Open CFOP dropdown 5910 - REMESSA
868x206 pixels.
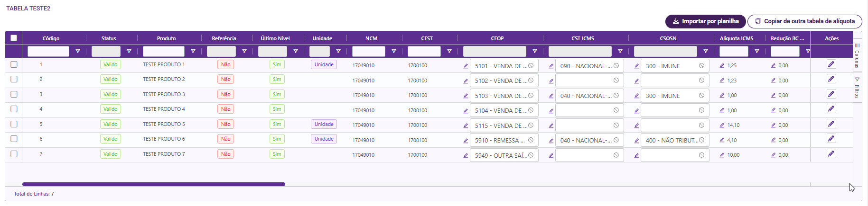pyautogui.click(x=500, y=141)
